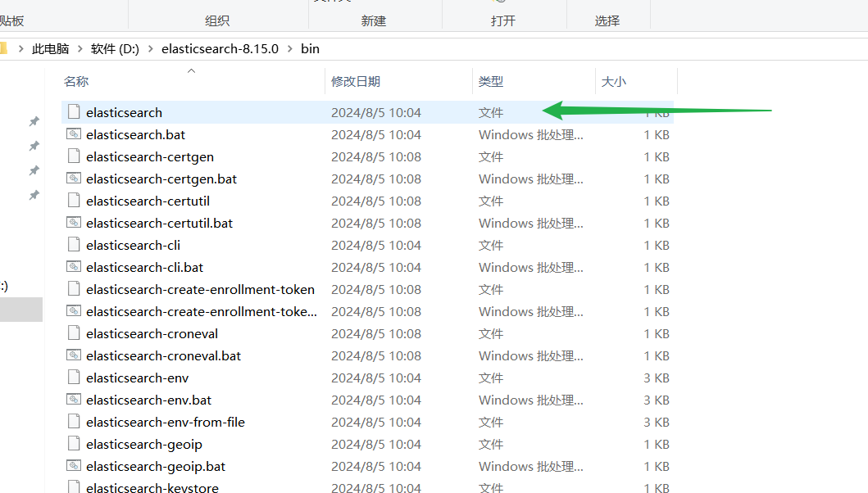Image resolution: width=868 pixels, height=493 pixels.
Task: Click the elasticsearch-create-enrollment-token file icon
Action: (74, 289)
